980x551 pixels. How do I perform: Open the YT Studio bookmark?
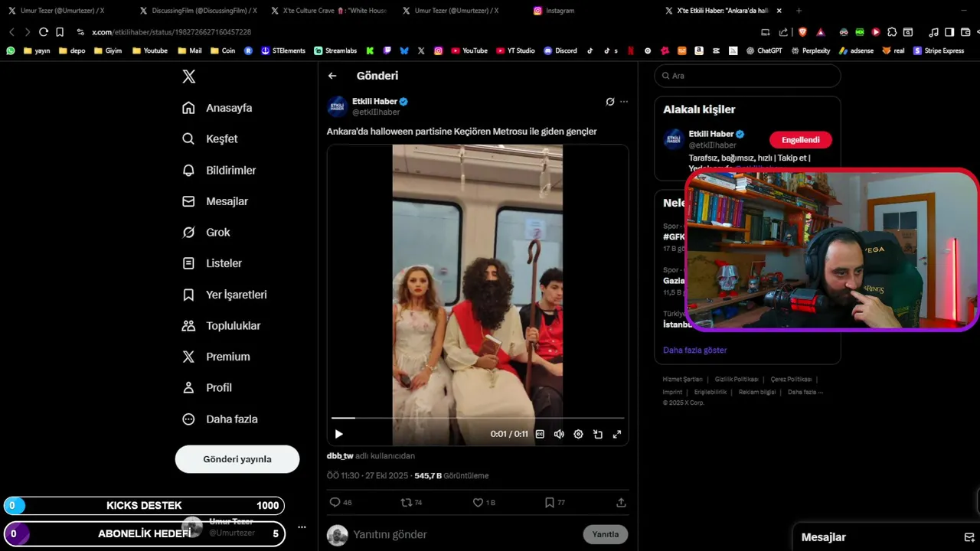click(x=515, y=51)
